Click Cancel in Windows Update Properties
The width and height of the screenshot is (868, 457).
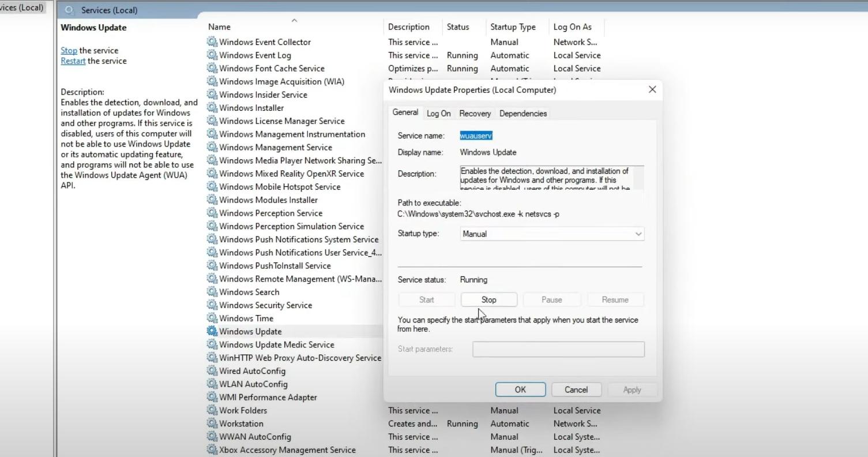576,389
